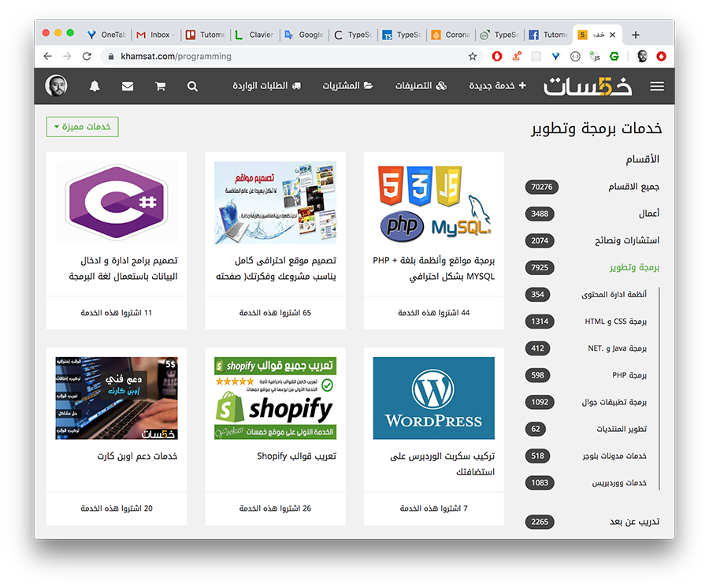The image size is (709, 588).
Task: Click the orange people extension icon
Action: [x=516, y=56]
